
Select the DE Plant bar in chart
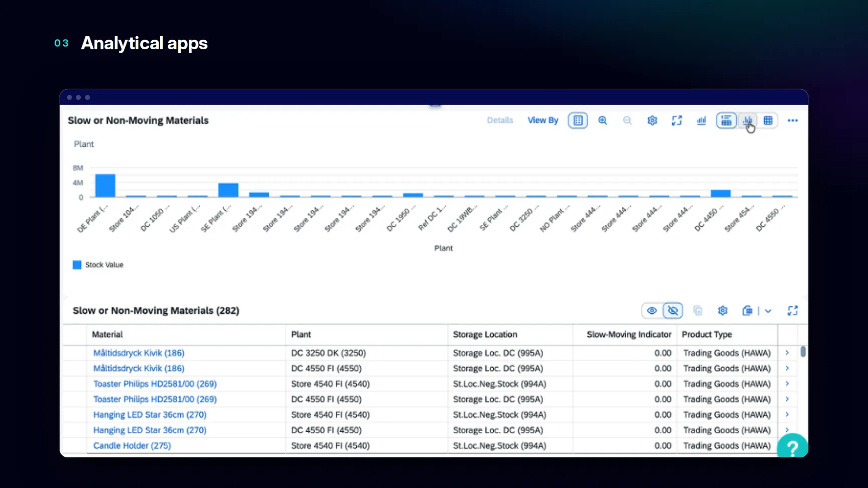click(x=105, y=185)
